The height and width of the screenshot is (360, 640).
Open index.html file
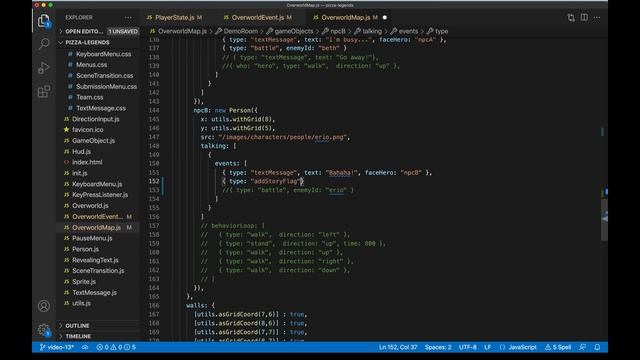pos(87,162)
